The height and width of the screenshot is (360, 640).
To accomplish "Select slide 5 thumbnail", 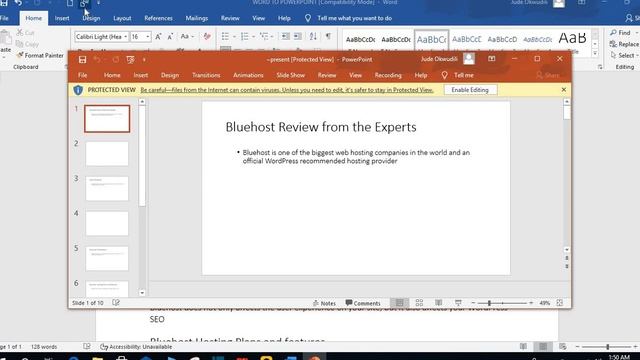I will (107, 258).
